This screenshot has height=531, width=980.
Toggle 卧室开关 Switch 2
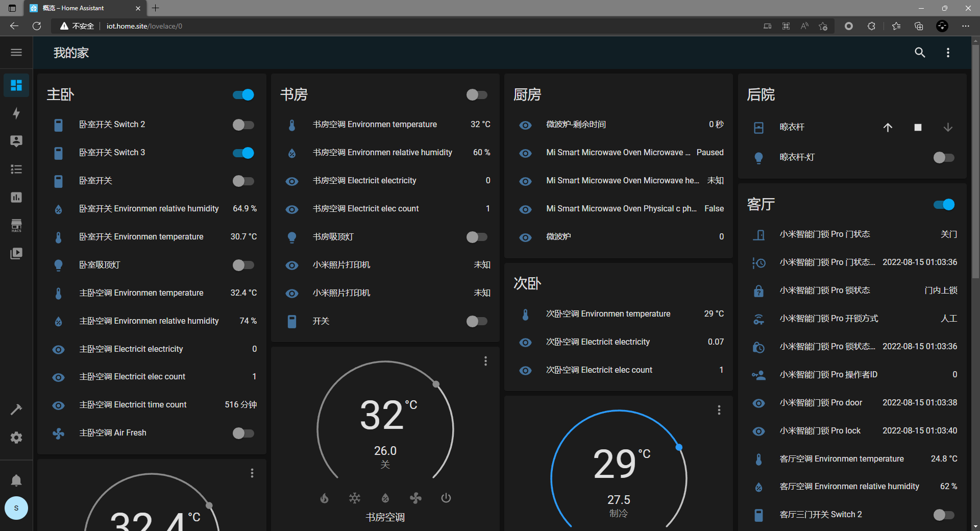[243, 125]
